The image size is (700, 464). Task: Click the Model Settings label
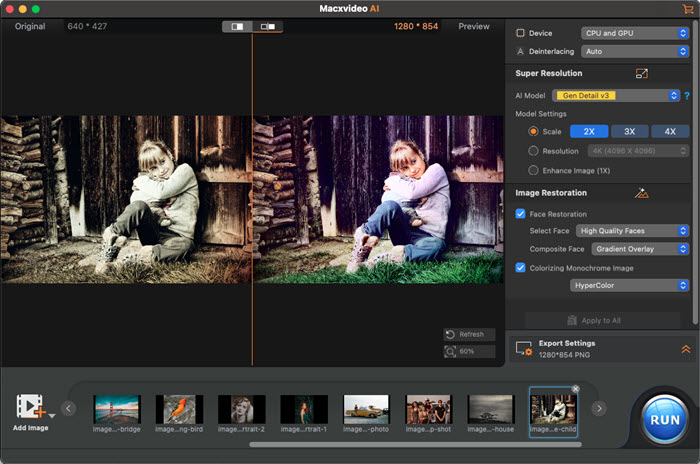tap(541, 114)
